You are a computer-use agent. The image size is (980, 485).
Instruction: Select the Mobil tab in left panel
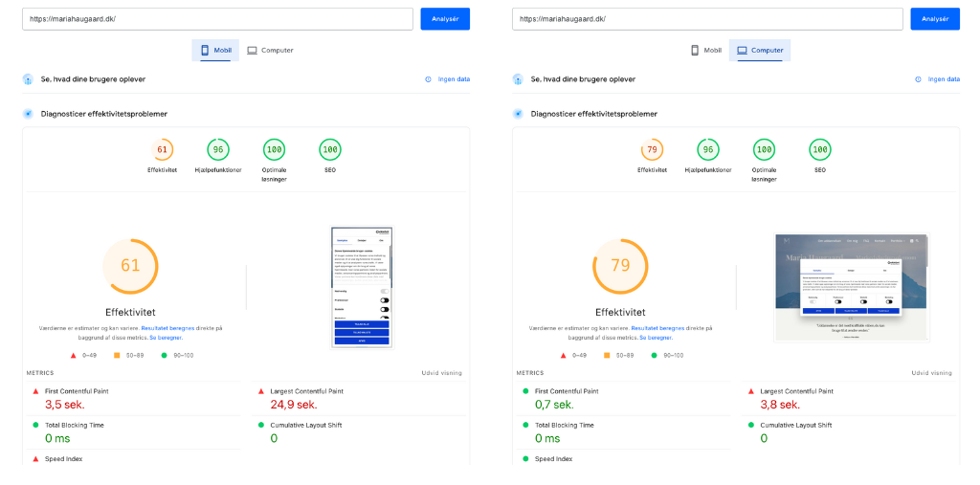pos(215,50)
